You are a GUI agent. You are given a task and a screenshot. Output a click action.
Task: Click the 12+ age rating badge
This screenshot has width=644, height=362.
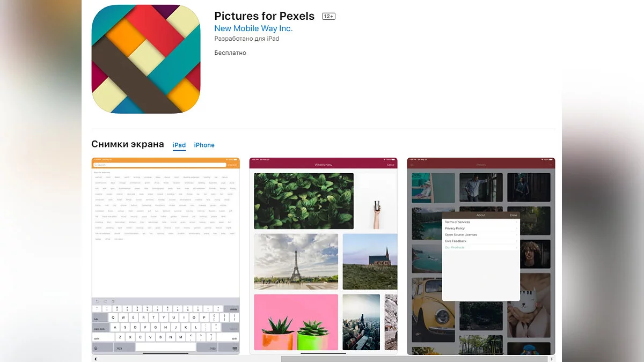pos(328,16)
